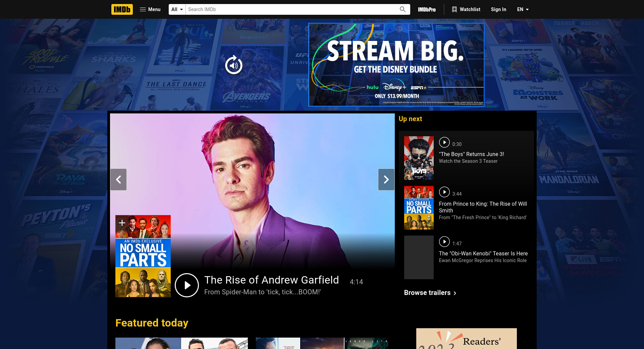This screenshot has width=644, height=349.
Task: Play "The Boys" Returns June 3 teaser
Action: pyautogui.click(x=444, y=142)
